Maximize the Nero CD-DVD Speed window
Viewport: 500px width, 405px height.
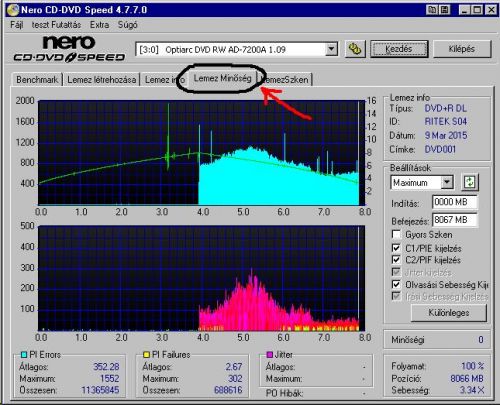click(477, 10)
